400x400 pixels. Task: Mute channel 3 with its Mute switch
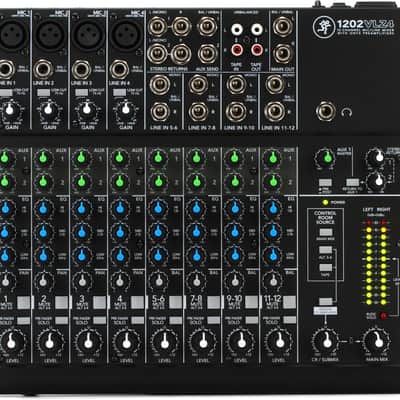[x=99, y=303]
